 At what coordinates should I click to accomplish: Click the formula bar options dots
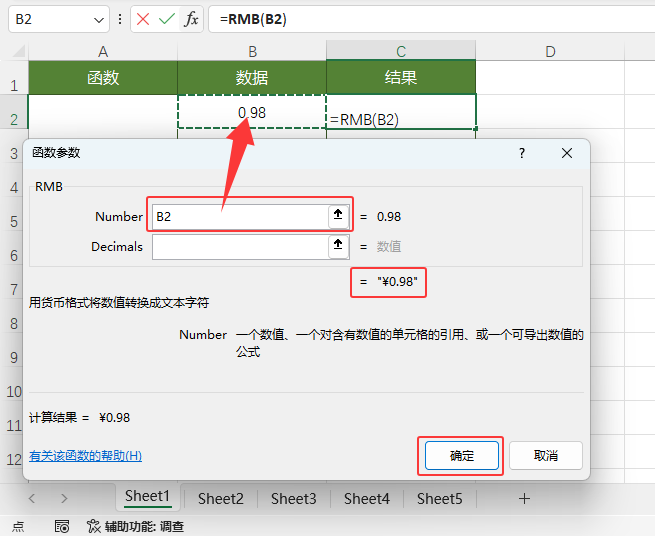[120, 19]
